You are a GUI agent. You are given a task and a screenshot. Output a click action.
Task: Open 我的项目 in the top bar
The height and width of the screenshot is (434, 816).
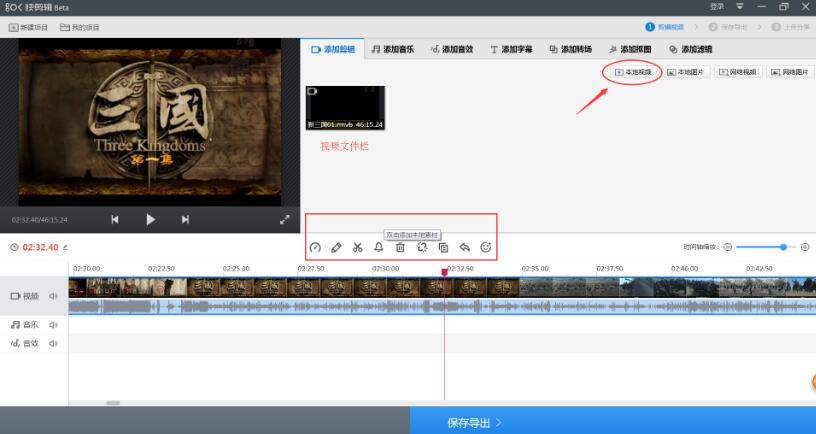pos(80,27)
